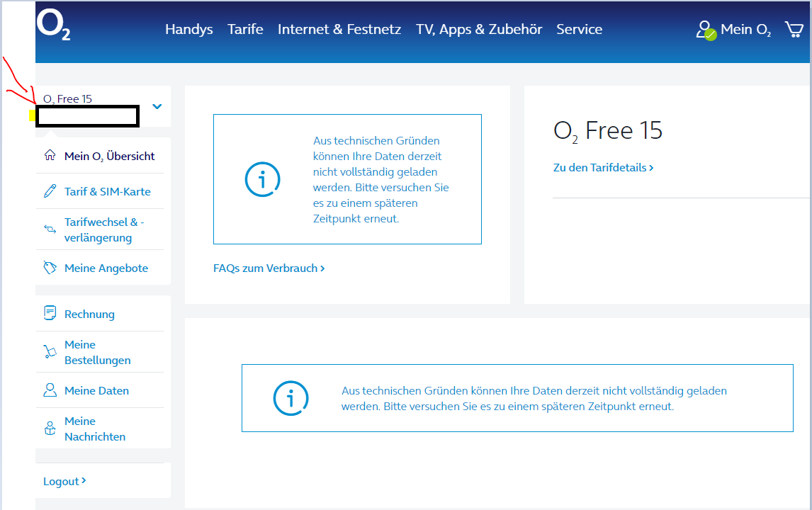View Meine Bestellungen
The width and height of the screenshot is (812, 510).
tap(97, 353)
